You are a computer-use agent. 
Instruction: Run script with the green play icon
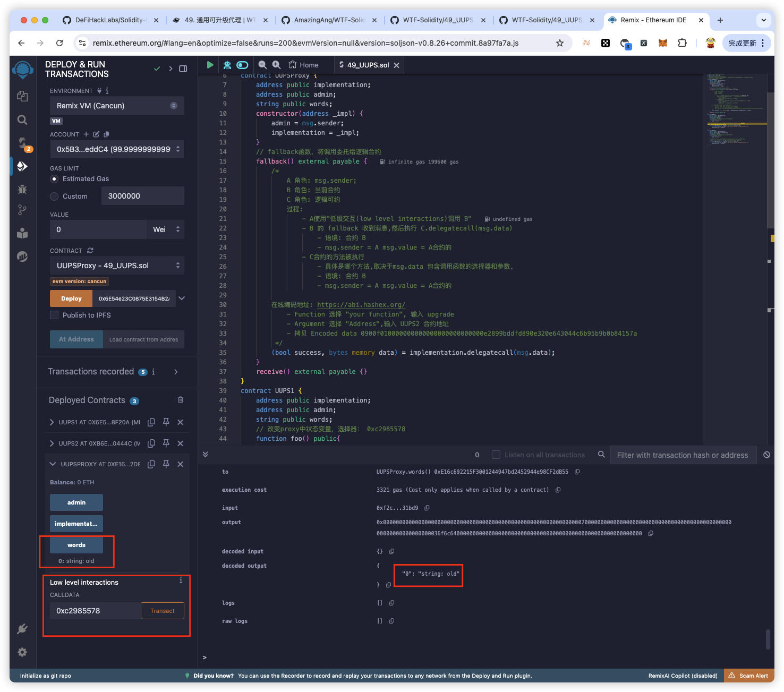point(210,65)
